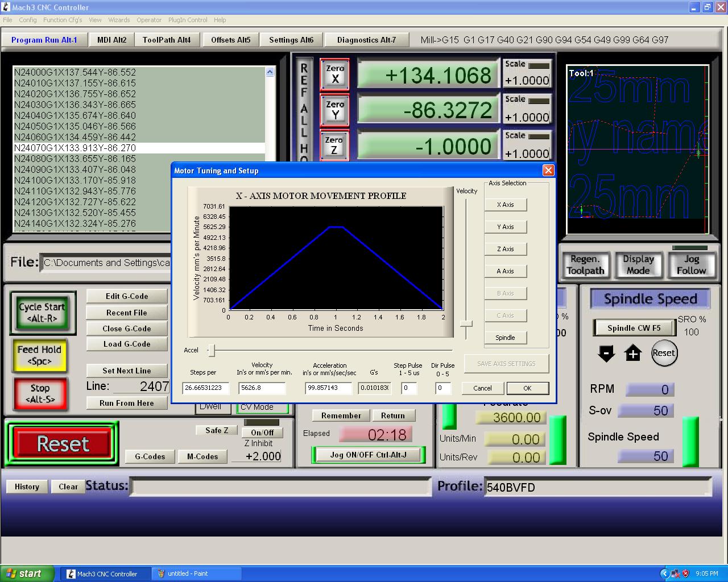Decrease spindle speed with down arrow
This screenshot has width=728, height=582.
tap(606, 354)
